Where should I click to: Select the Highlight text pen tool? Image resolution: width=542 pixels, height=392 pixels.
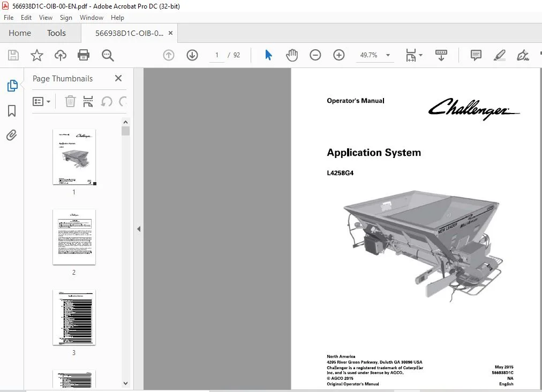(500, 55)
